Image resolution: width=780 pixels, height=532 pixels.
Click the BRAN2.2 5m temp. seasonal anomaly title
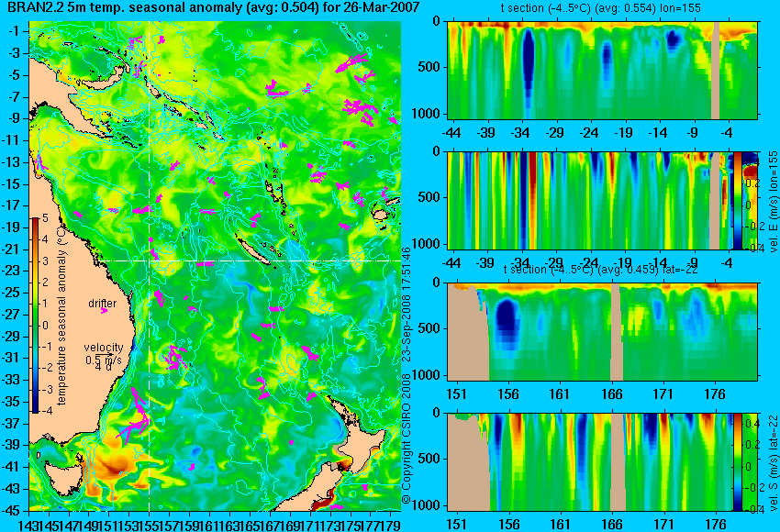pyautogui.click(x=214, y=7)
